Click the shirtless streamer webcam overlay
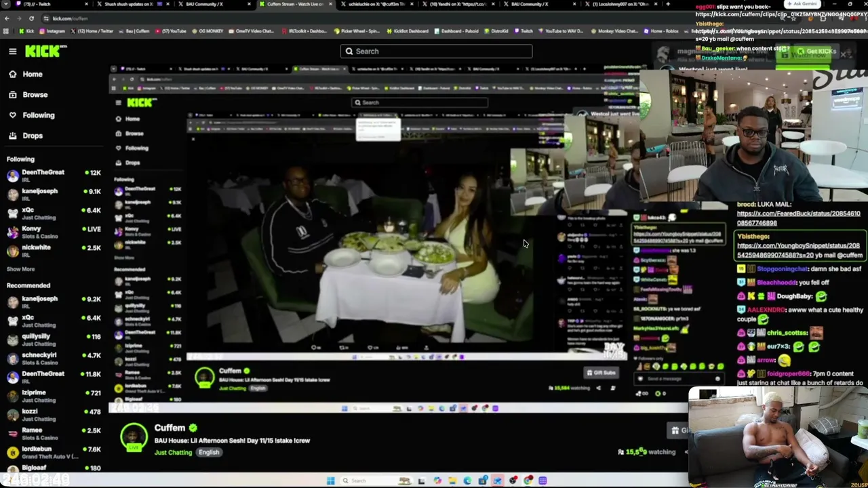Viewport: 868px width, 488px height. tap(778, 437)
